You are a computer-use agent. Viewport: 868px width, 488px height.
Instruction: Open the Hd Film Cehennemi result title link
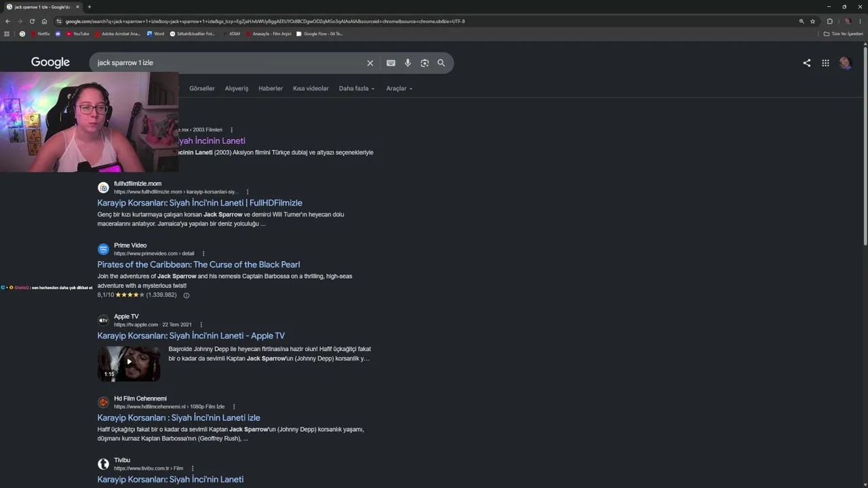coord(178,418)
